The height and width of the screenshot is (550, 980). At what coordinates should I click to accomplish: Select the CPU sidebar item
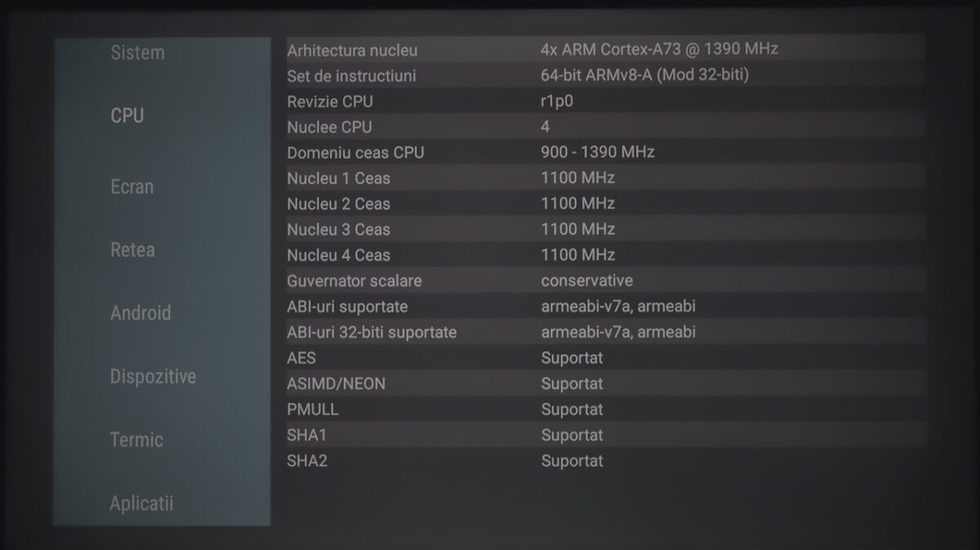(x=127, y=116)
